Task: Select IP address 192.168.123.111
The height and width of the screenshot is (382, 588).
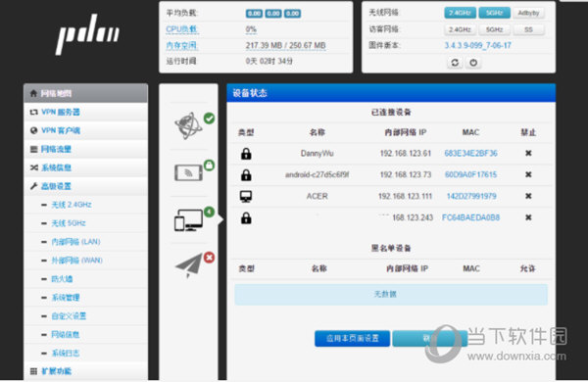Action: [x=405, y=196]
